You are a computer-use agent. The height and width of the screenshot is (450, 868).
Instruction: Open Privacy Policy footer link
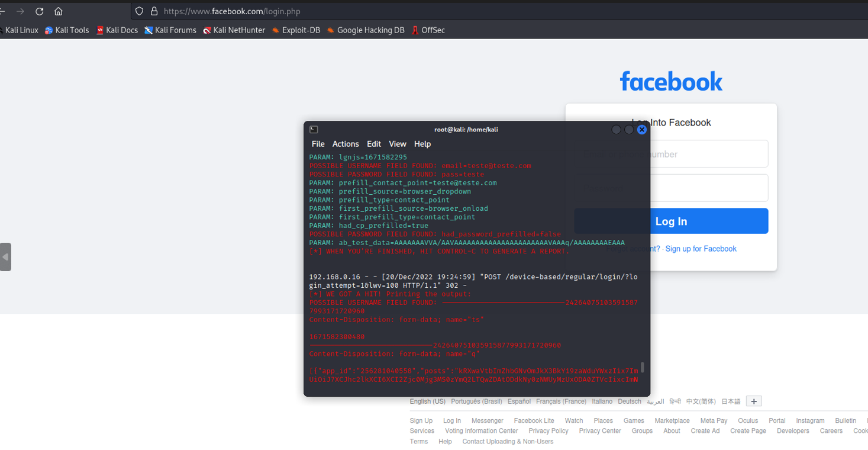[x=548, y=431]
